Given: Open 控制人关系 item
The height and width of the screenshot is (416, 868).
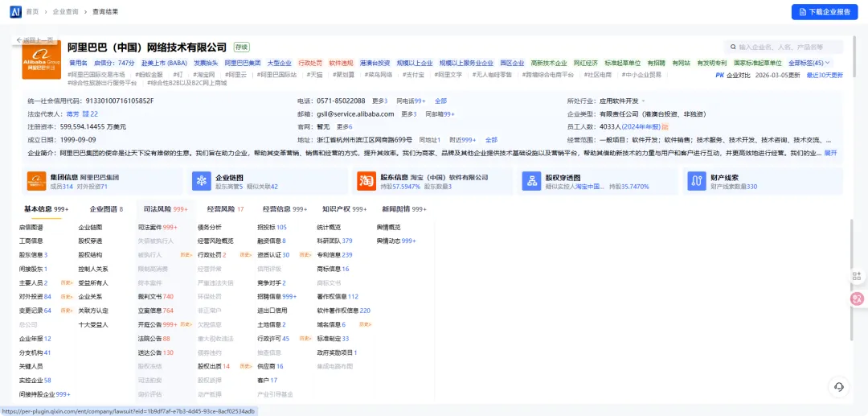Looking at the screenshot, I should (93, 269).
